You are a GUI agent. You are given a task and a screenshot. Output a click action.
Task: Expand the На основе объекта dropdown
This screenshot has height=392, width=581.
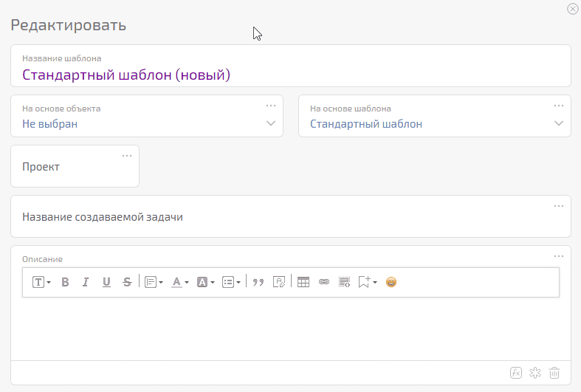coord(271,123)
